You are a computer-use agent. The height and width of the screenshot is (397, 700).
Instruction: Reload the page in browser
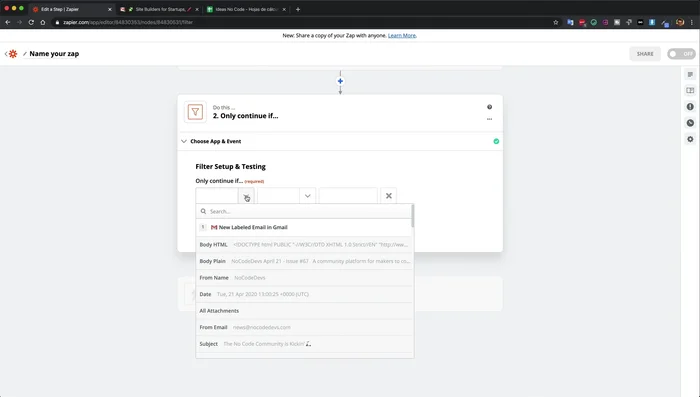[x=31, y=22]
